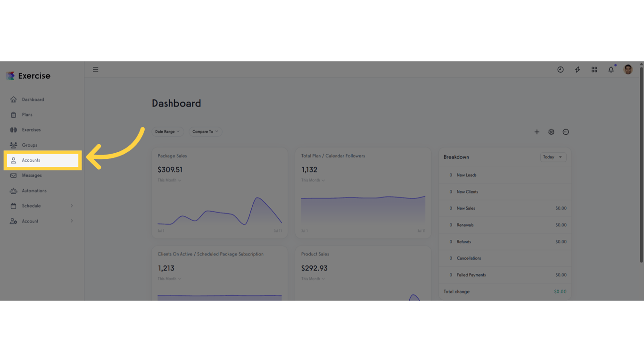644x362 pixels.
Task: Open dashboard settings gear icon
Action: click(551, 132)
